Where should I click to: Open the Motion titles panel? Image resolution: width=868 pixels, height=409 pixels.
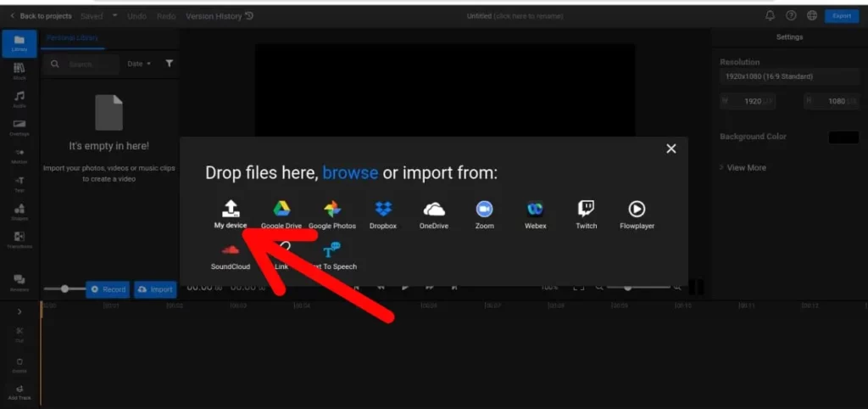point(19,156)
